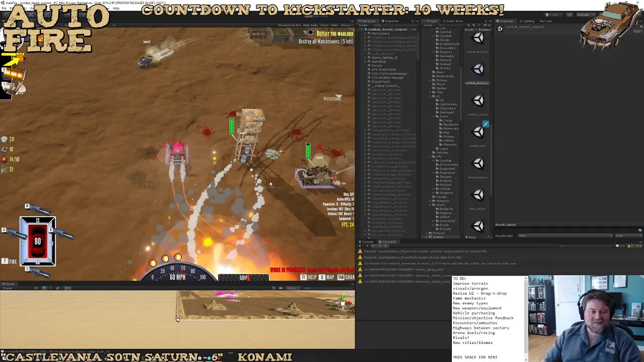This screenshot has width=644, height=362.
Task: Click the MAP button in game HUD
Action: pos(327,278)
